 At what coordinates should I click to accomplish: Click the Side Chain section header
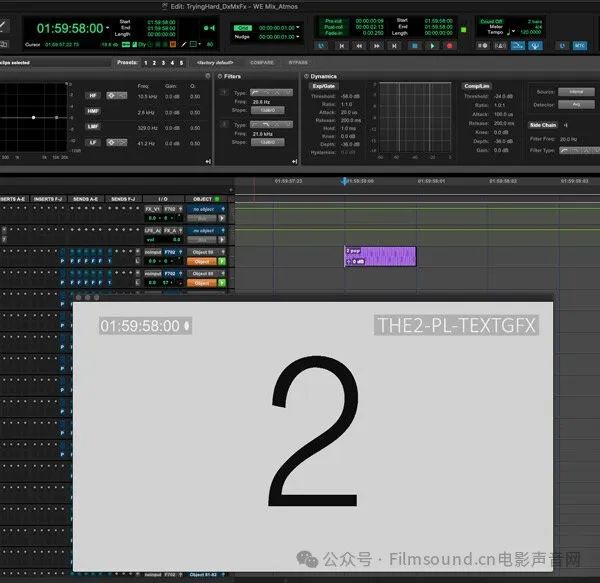point(544,125)
